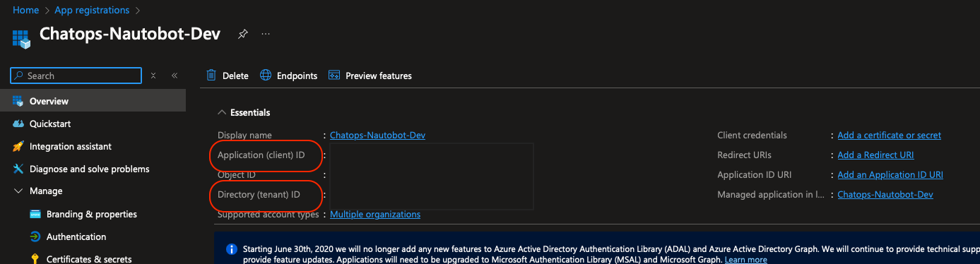Collapse the sidebar with double chevron
The image size is (980, 264).
click(175, 76)
